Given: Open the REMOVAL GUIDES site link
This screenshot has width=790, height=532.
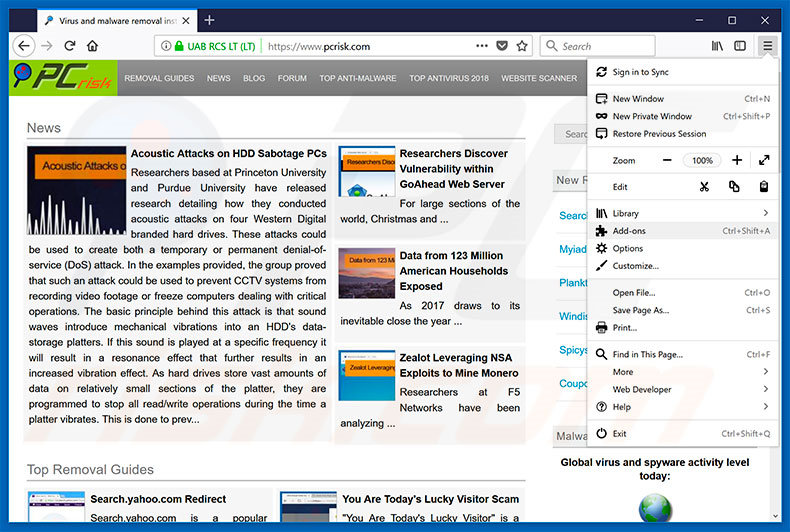Looking at the screenshot, I should coord(159,78).
